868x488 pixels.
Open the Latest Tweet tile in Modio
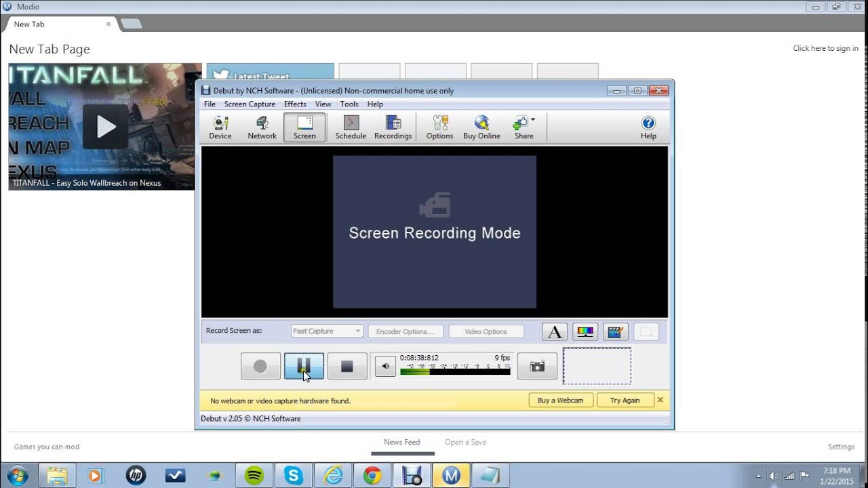pos(270,72)
